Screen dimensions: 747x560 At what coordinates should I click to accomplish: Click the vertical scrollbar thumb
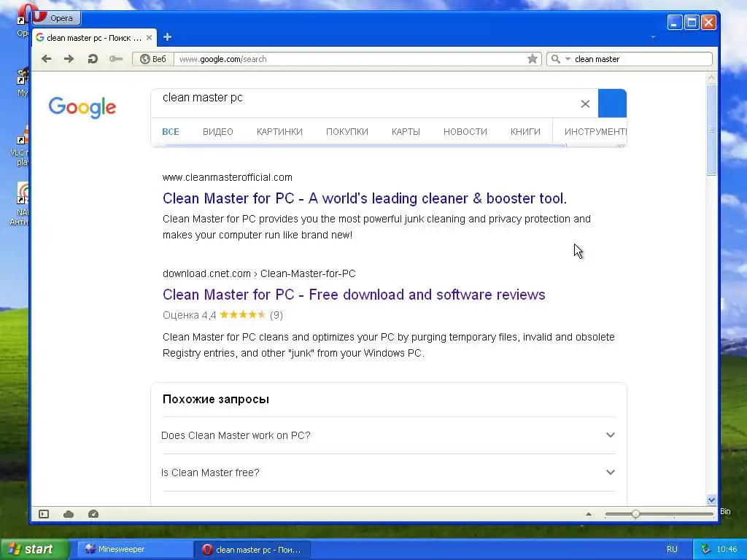711,130
